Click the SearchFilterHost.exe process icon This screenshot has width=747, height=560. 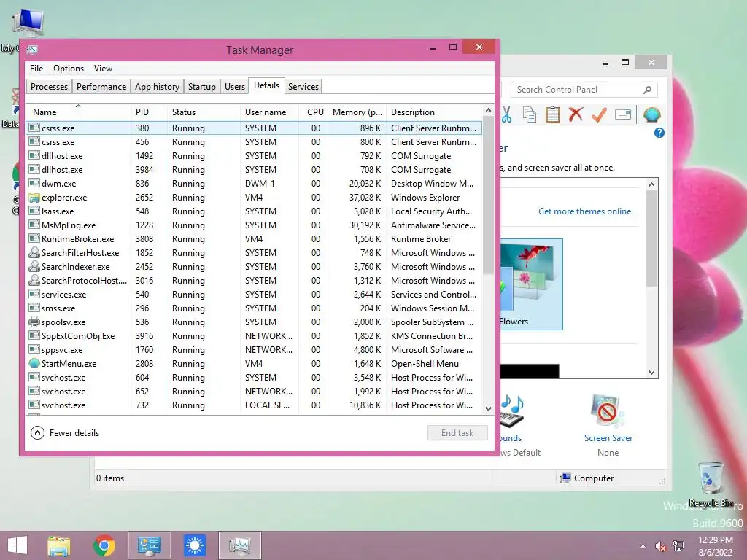click(x=34, y=252)
